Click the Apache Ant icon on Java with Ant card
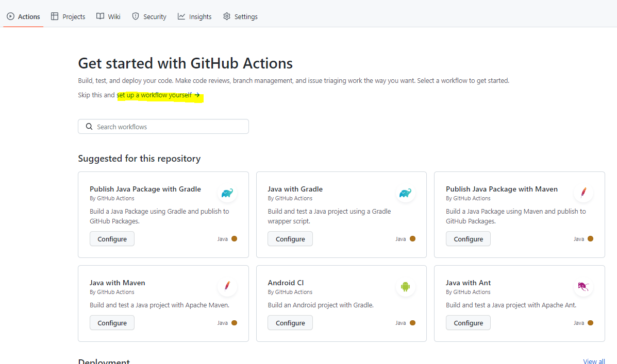 (583, 287)
